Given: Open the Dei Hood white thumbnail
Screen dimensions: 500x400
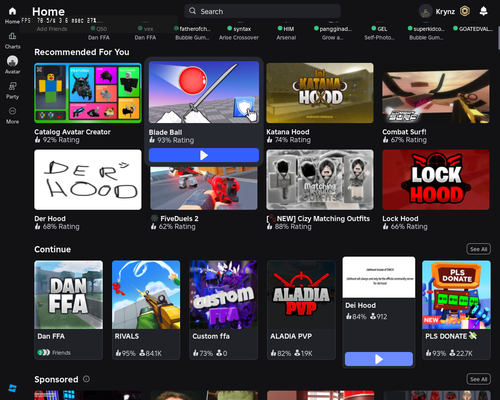Looking at the screenshot, I should [x=379, y=277].
